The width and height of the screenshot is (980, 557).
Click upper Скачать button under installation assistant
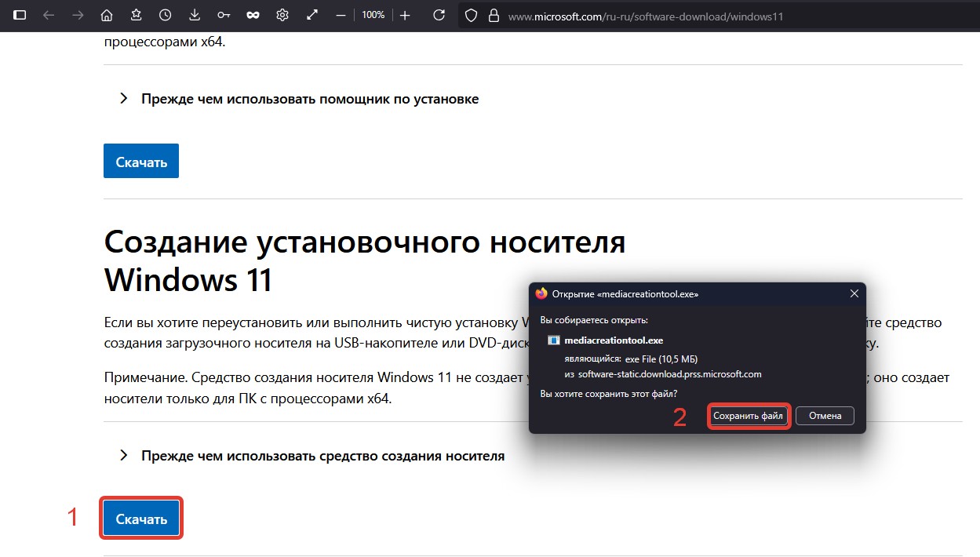point(141,162)
